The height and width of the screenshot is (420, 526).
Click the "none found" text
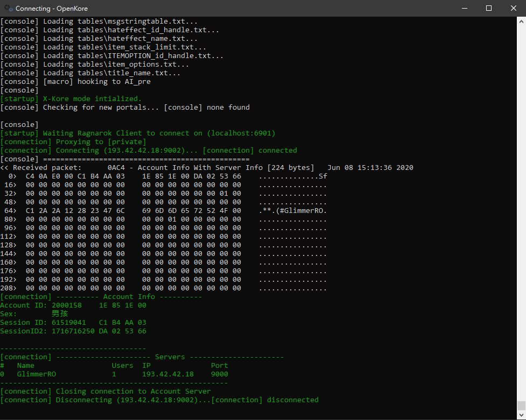click(228, 108)
